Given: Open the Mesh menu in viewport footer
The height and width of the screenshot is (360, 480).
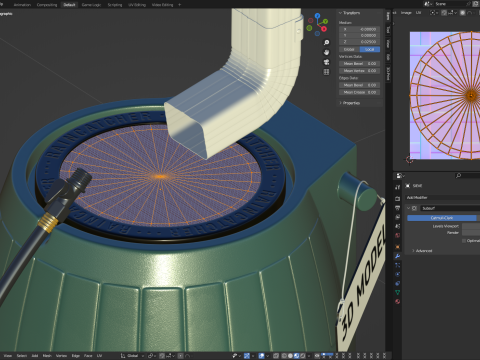Looking at the screenshot, I should pyautogui.click(x=47, y=356).
